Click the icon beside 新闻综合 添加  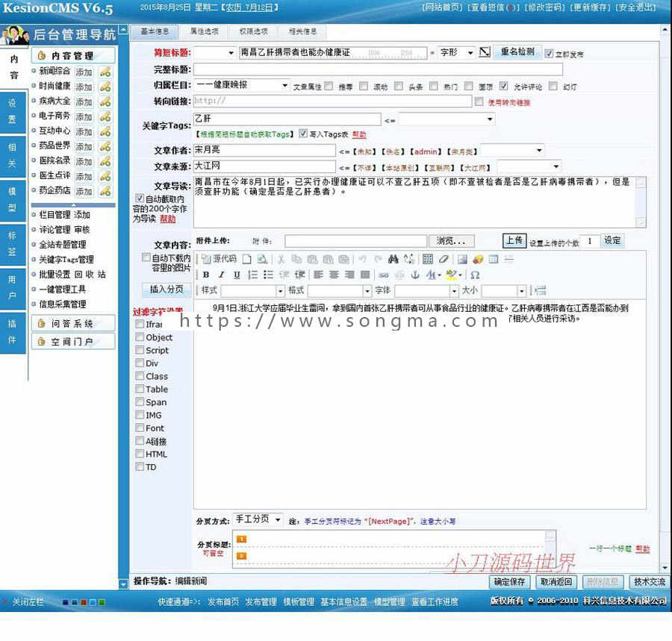pyautogui.click(x=105, y=72)
